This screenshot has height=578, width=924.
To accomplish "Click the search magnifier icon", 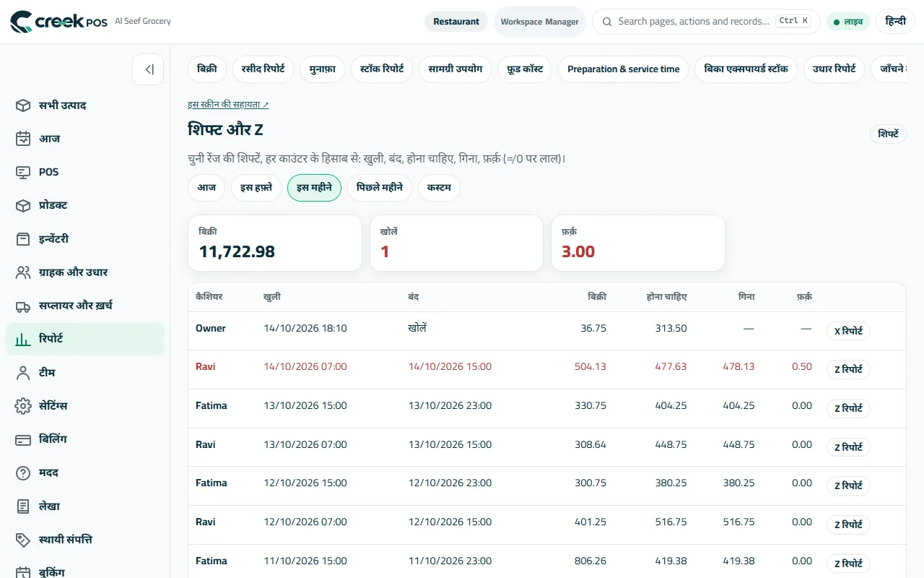I will click(607, 22).
